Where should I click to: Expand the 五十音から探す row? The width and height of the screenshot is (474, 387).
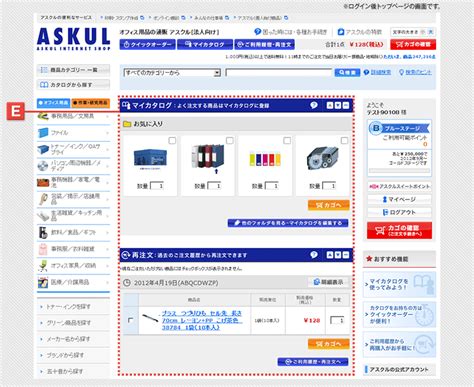pyautogui.click(x=73, y=371)
